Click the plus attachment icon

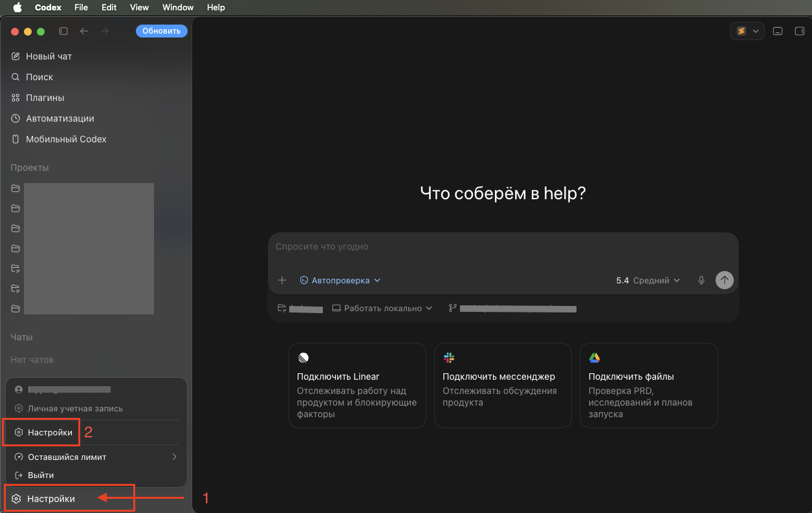click(x=282, y=280)
